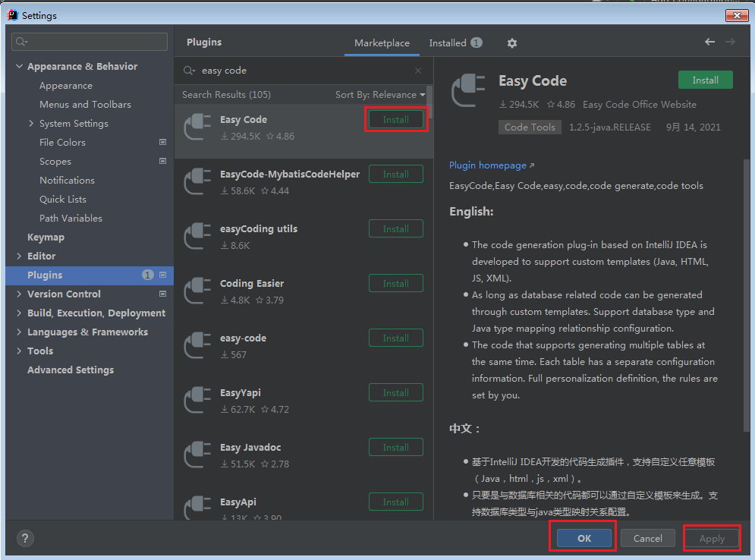Expand Languages & Frameworks section
Viewport: 755px width, 560px height.
pos(19,332)
